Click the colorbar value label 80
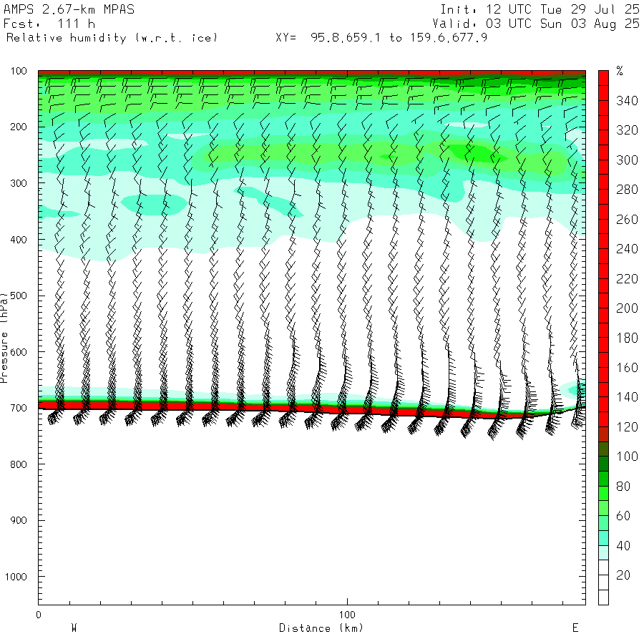 pyautogui.click(x=623, y=487)
